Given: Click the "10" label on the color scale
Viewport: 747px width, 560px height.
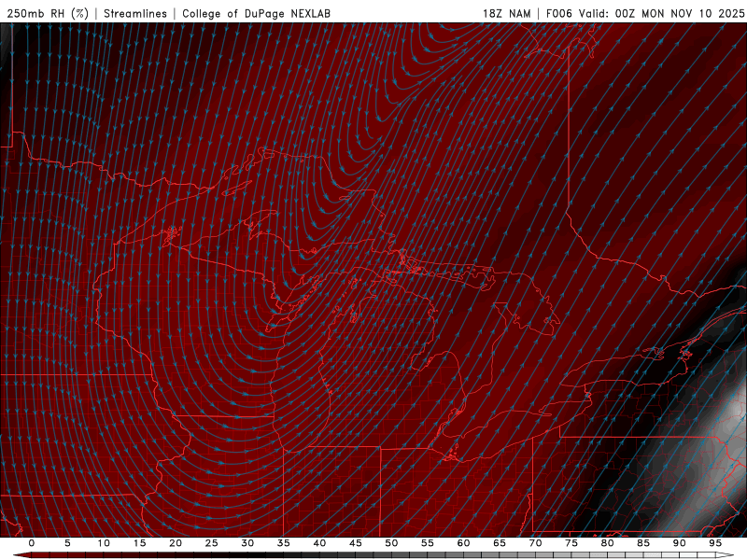Looking at the screenshot, I should pyautogui.click(x=104, y=543).
